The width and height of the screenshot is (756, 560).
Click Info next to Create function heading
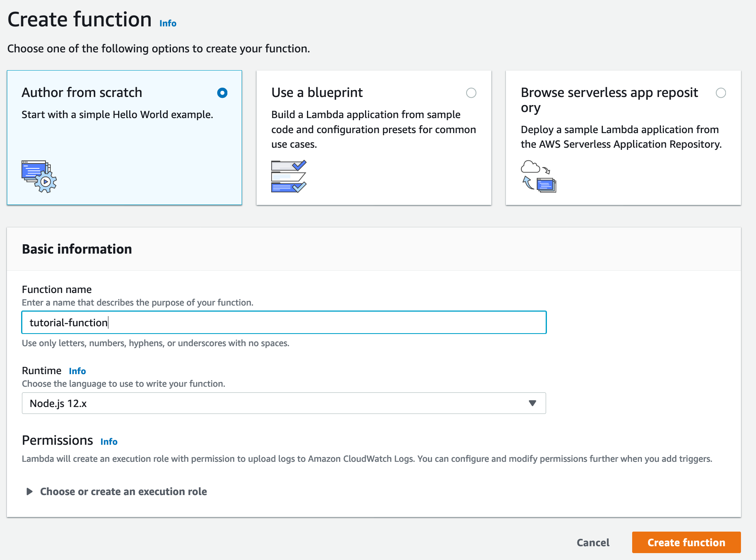point(168,23)
